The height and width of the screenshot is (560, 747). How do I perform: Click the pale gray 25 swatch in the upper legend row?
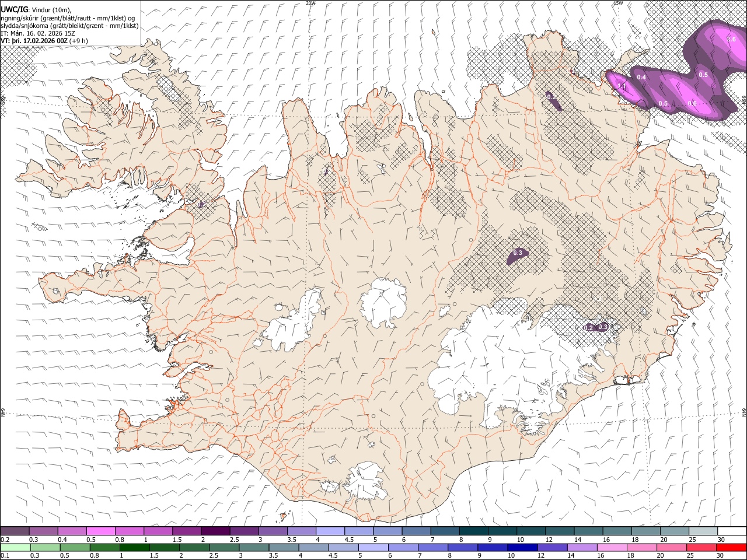pos(703,531)
